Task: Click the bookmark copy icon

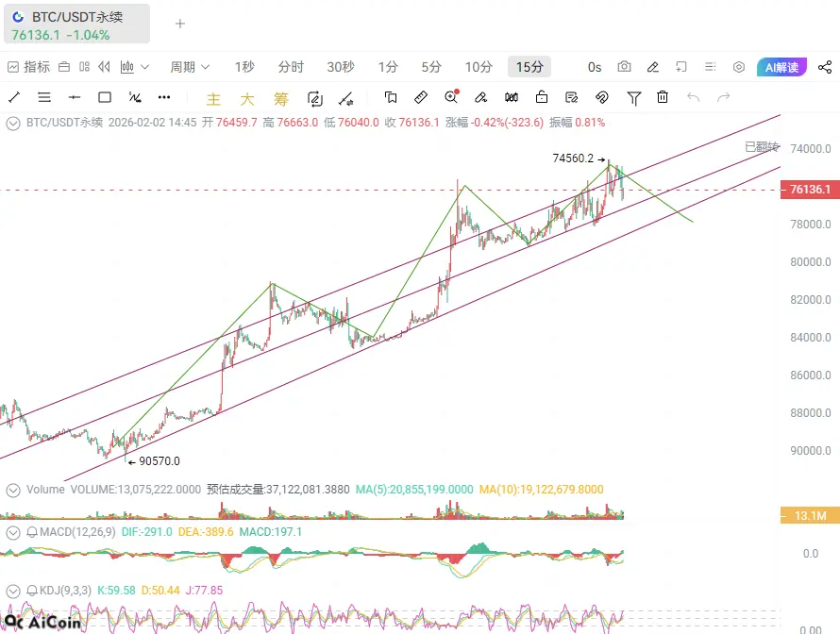Action: (x=391, y=97)
